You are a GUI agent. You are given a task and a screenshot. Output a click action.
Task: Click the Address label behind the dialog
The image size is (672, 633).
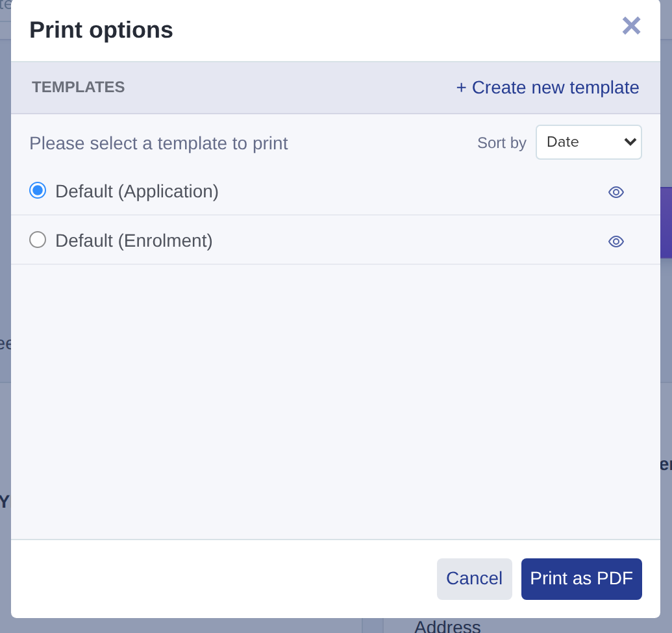[x=447, y=627]
